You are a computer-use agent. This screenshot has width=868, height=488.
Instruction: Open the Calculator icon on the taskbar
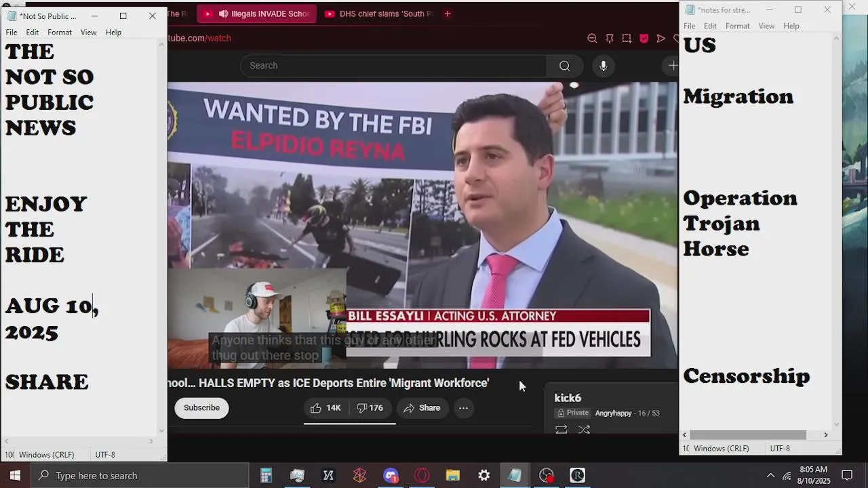click(x=266, y=476)
